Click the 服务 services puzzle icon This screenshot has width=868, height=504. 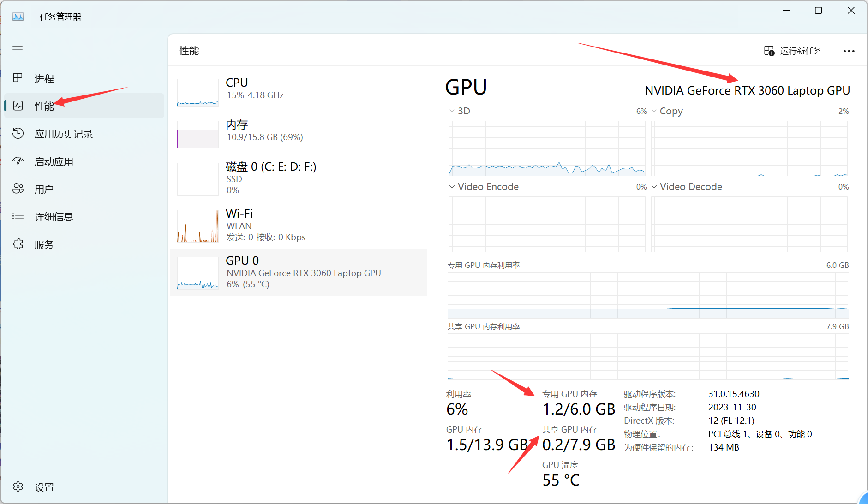18,244
